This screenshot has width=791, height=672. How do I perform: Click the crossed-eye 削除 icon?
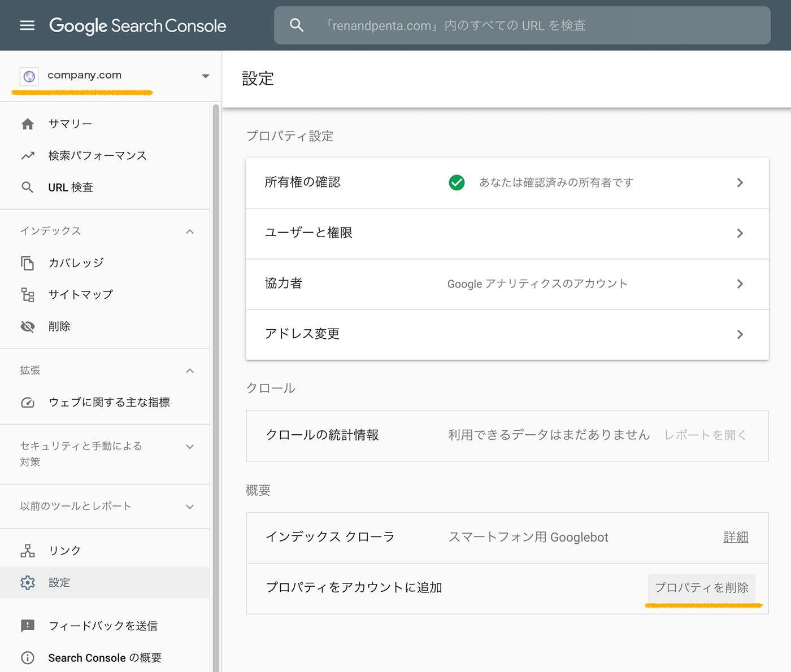point(28,326)
